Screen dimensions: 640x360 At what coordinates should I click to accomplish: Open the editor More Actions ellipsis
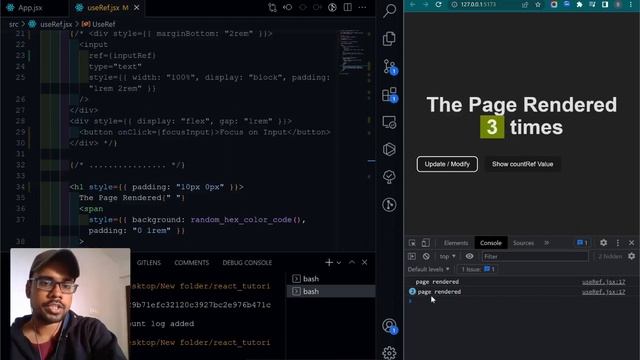coord(362,7)
